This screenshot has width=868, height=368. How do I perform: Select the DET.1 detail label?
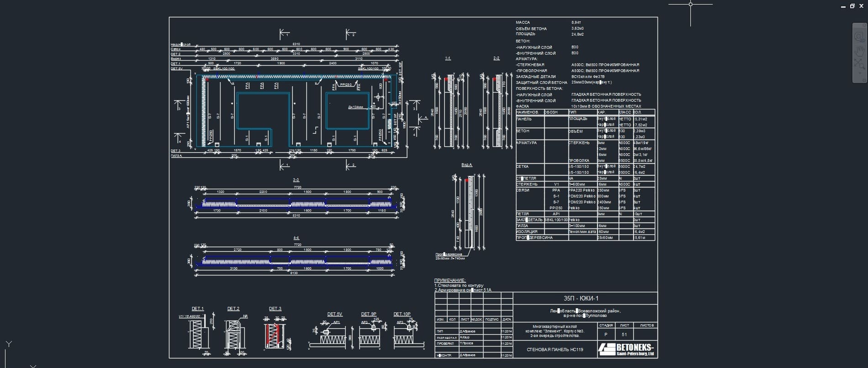pyautogui.click(x=198, y=309)
